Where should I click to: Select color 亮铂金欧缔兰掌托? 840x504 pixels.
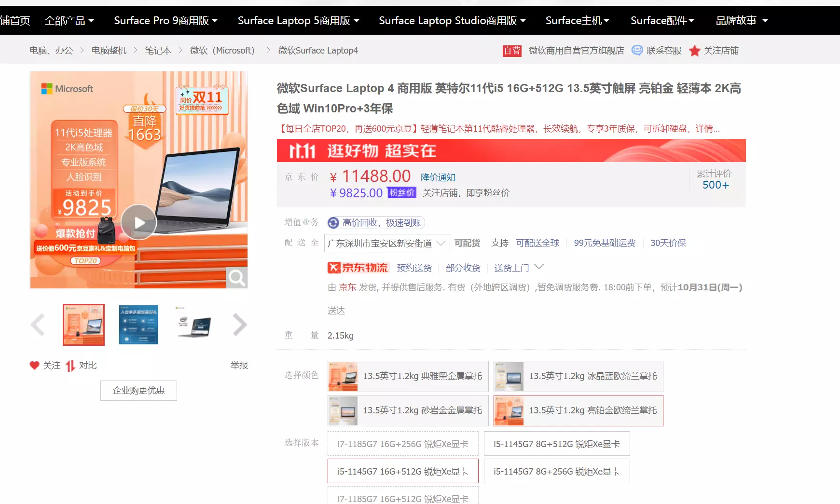pos(578,410)
